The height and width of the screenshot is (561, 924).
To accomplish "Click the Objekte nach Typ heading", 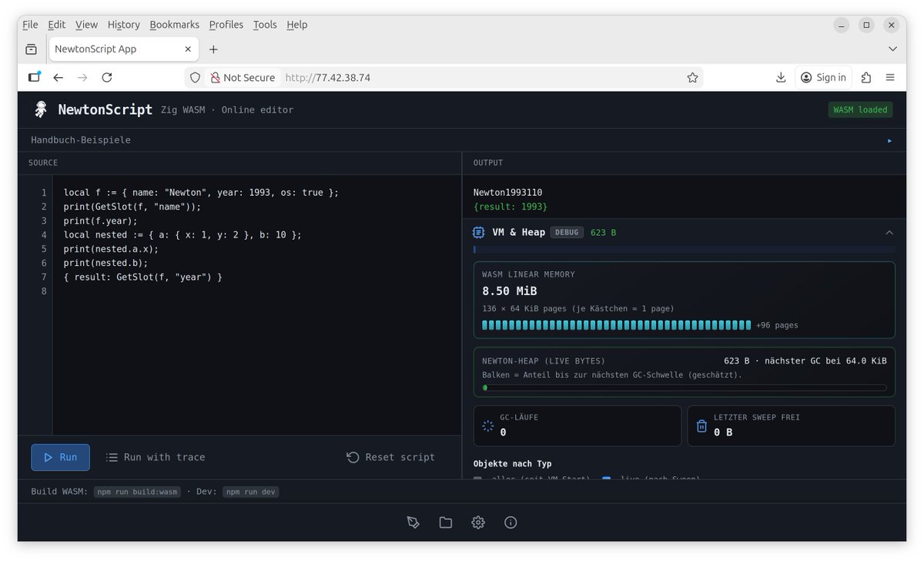I will [x=512, y=464].
